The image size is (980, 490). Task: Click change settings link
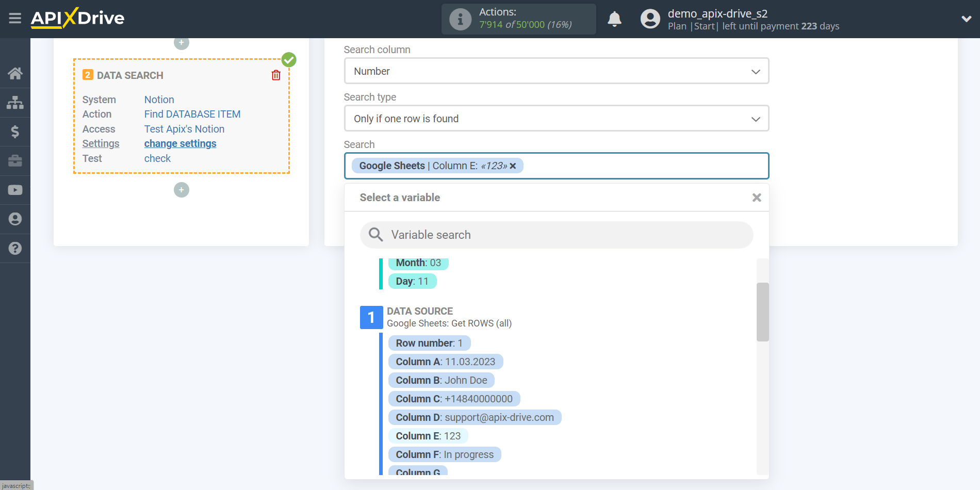pos(180,143)
